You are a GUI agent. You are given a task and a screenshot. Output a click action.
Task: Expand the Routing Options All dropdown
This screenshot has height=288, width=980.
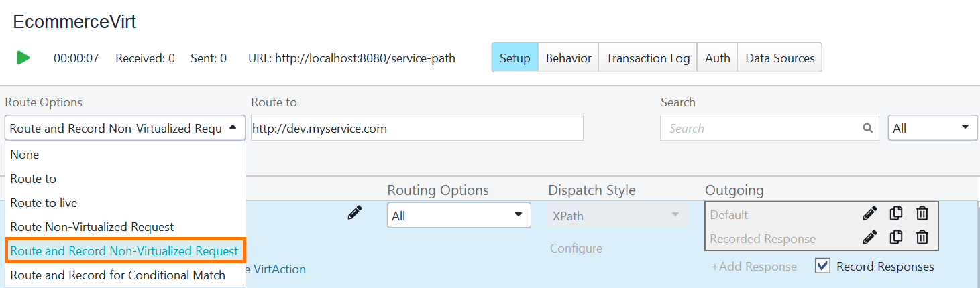pos(459,216)
